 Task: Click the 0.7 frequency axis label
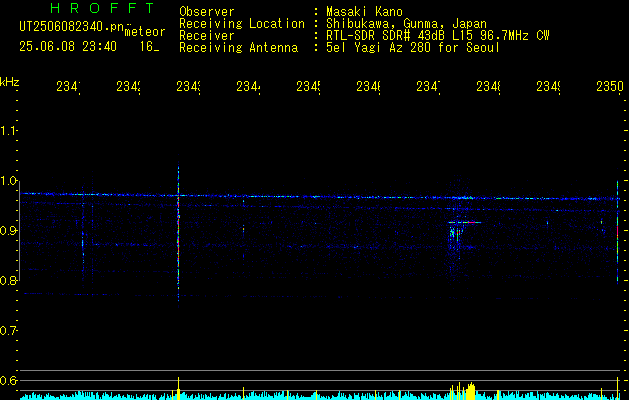click(8, 331)
